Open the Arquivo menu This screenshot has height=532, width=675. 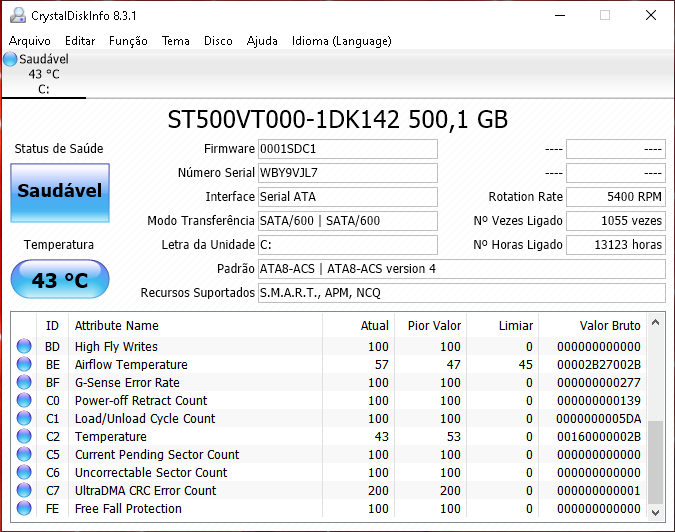[30, 41]
